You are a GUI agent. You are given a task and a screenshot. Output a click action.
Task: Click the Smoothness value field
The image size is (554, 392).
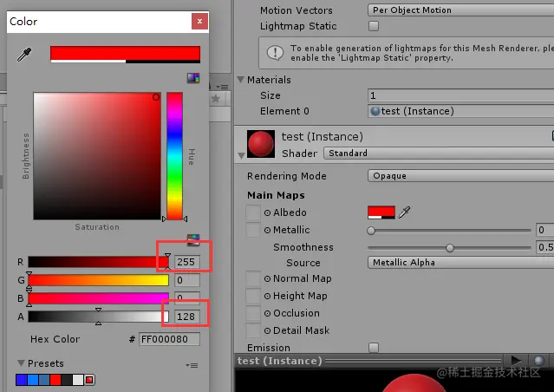[x=544, y=247]
